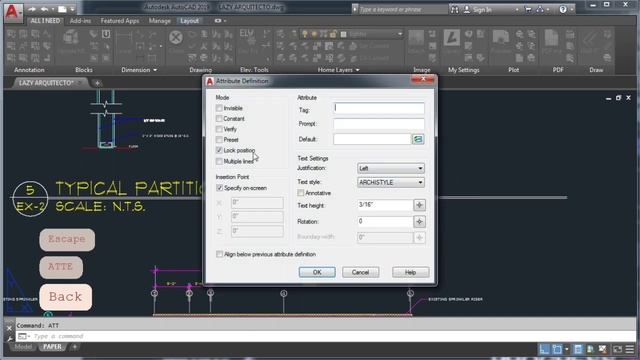Uncheck the Lock position checkbox
The image size is (640, 360).
219,151
